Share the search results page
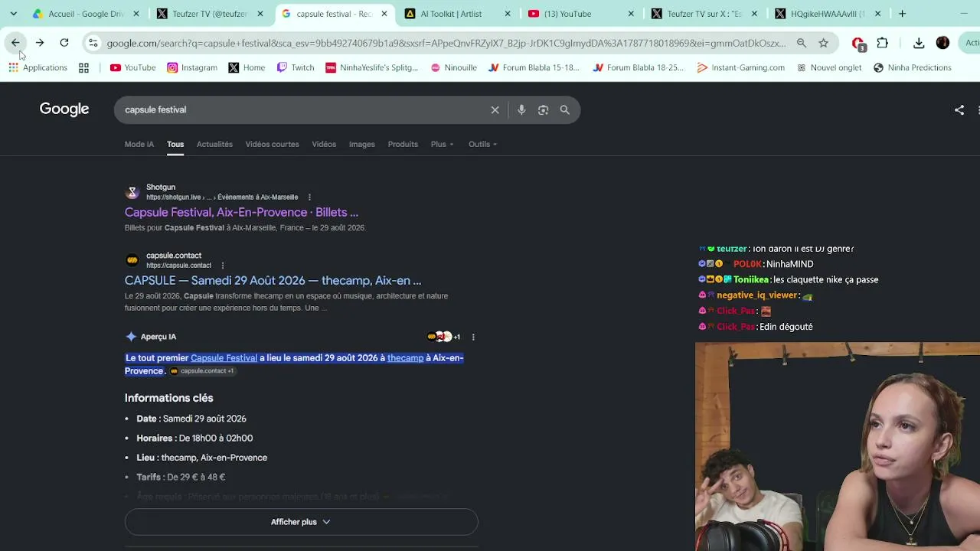This screenshot has width=980, height=551. [959, 110]
